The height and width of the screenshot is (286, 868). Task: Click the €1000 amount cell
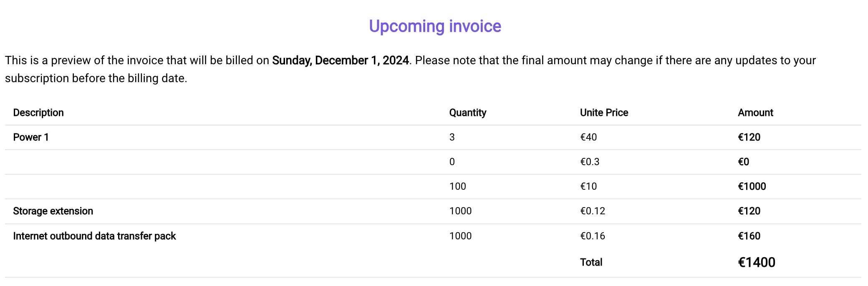click(752, 186)
